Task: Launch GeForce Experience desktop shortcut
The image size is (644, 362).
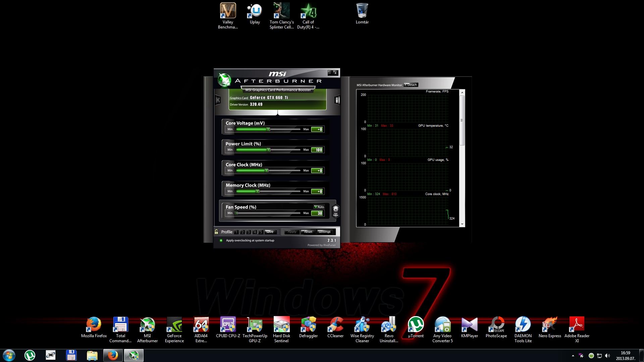Action: coord(174,330)
